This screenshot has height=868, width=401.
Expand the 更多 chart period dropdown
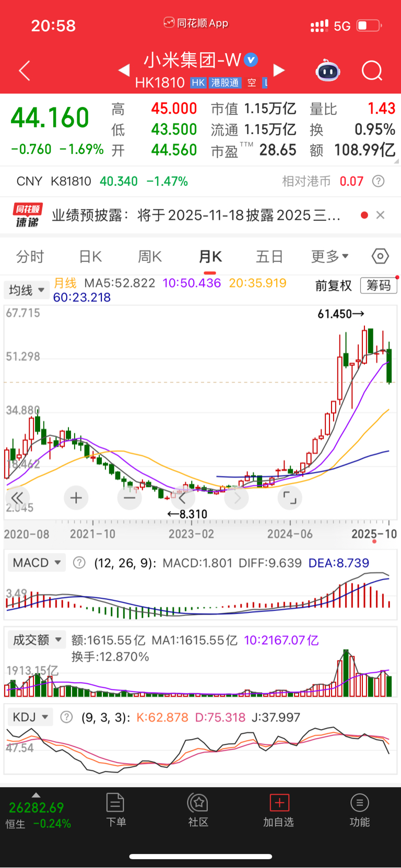coord(330,256)
